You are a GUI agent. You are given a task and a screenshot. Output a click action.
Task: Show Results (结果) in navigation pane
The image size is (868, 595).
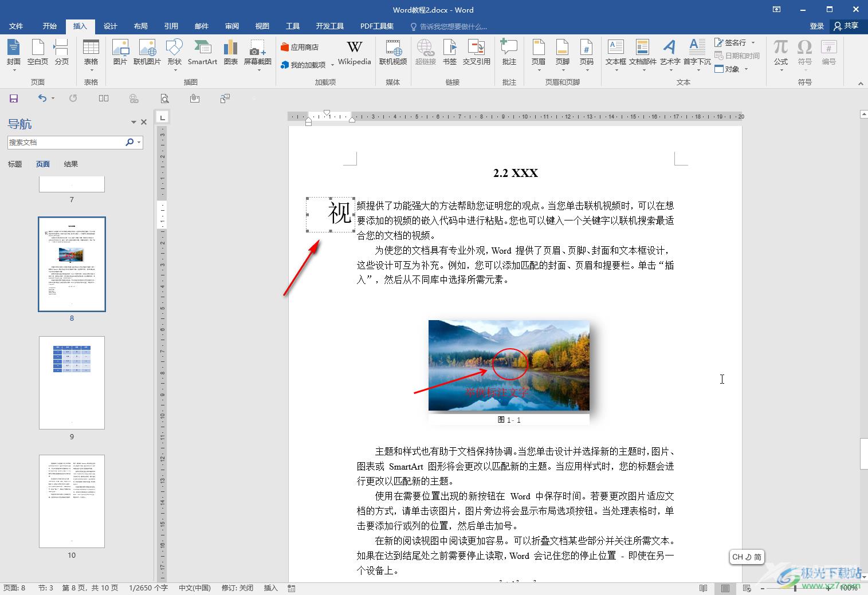(x=71, y=164)
